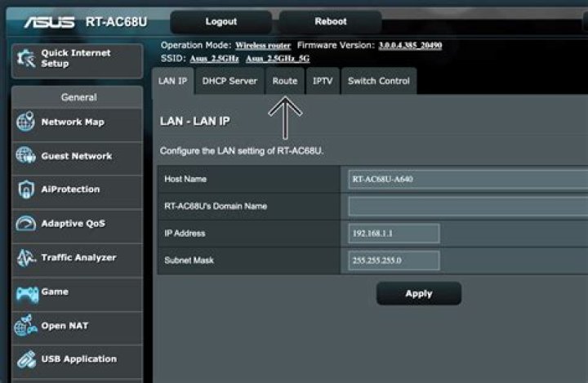Click the Subnet Mask field
Screen dimensions: 588x383
click(394, 261)
